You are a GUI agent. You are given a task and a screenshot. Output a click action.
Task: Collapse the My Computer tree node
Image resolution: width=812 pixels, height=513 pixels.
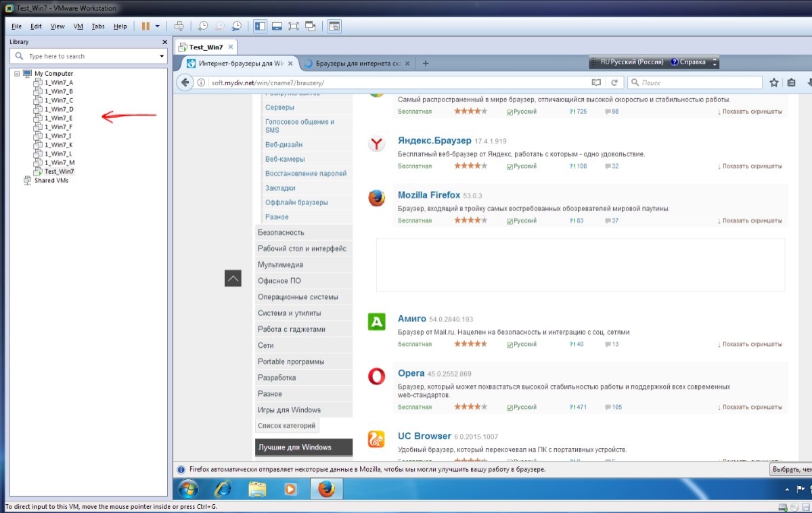pyautogui.click(x=17, y=73)
